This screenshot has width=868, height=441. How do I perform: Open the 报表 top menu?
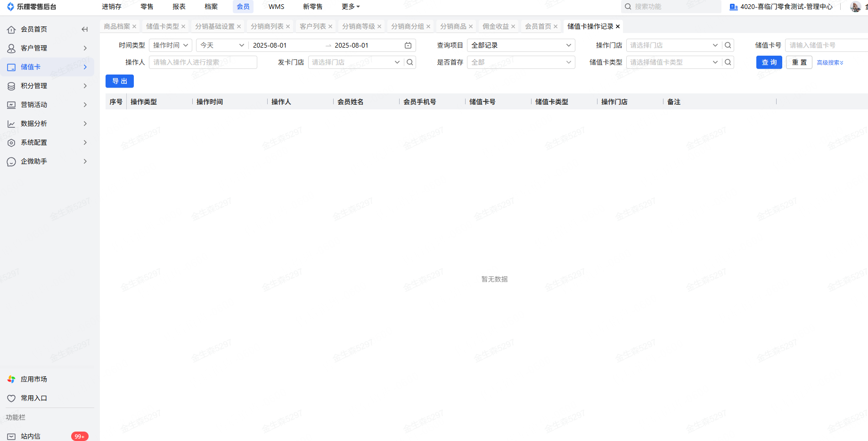coord(179,7)
